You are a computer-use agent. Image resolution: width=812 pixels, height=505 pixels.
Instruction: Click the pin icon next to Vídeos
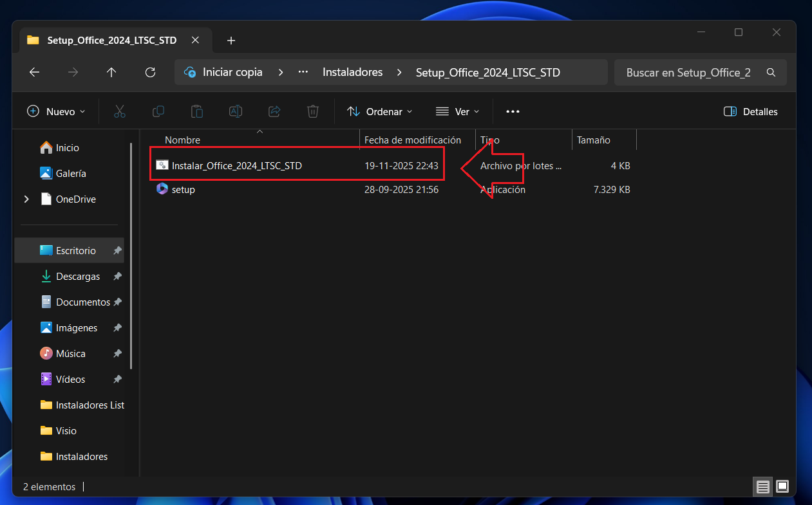[x=117, y=380]
